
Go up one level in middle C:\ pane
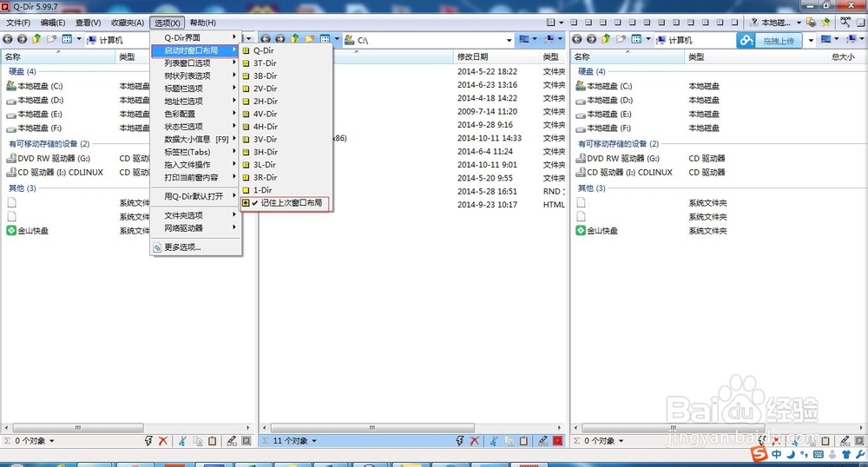294,39
